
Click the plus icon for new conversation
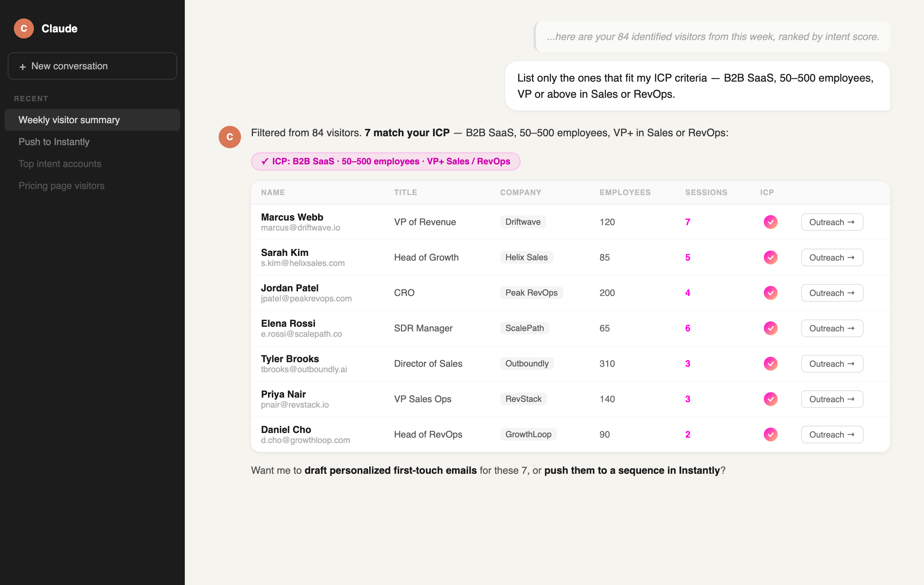point(23,67)
